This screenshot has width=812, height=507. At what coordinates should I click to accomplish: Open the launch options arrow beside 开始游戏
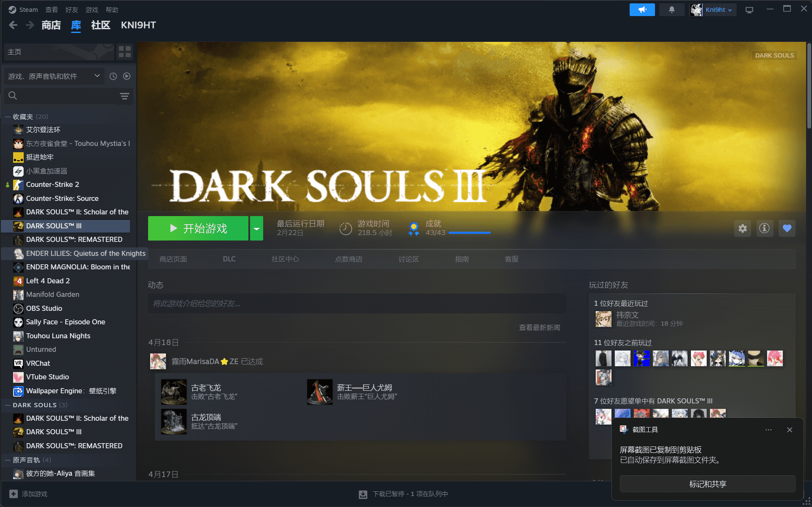(256, 228)
